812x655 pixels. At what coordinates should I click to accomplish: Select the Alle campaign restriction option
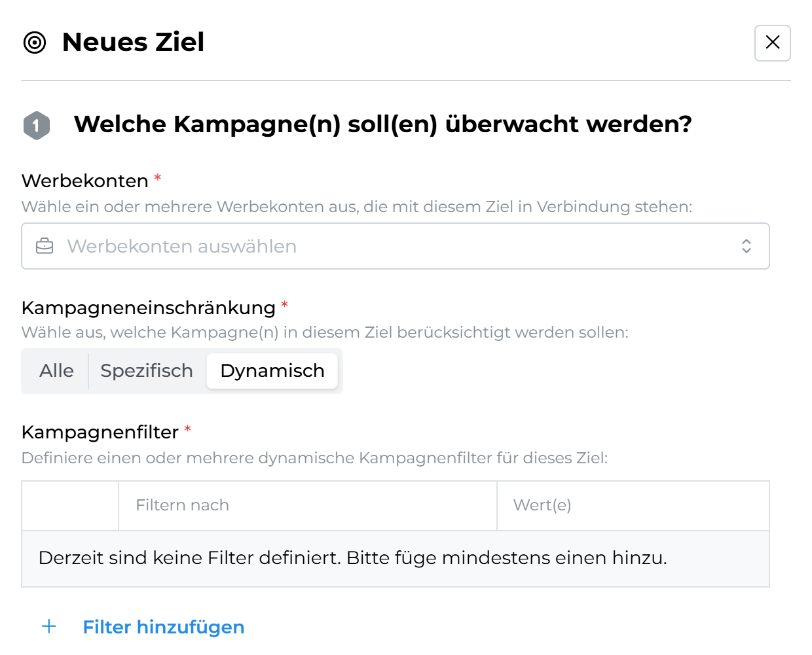point(56,371)
